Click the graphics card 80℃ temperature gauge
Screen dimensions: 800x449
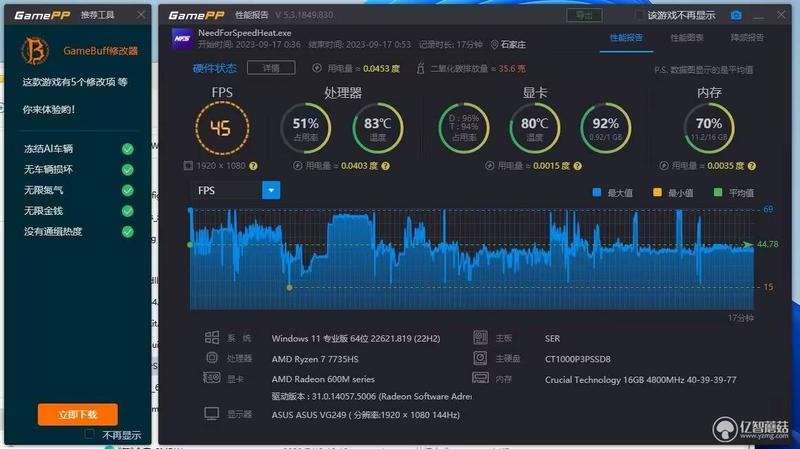coord(534,128)
